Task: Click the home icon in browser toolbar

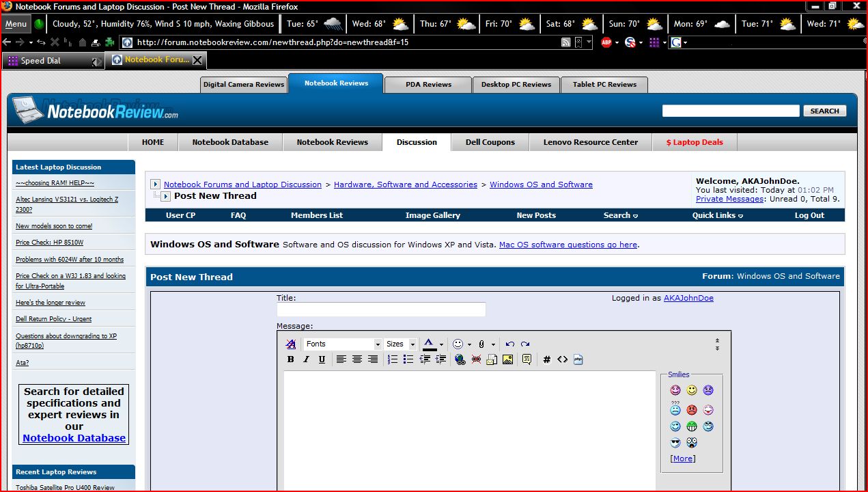Action: tap(83, 42)
